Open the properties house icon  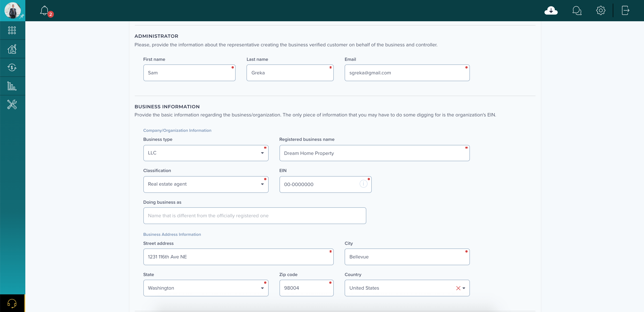12,49
